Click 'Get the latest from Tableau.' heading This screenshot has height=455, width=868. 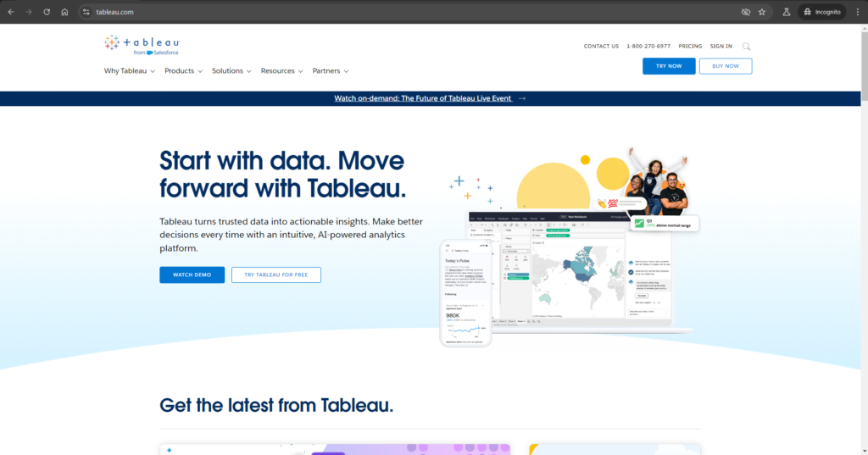click(x=276, y=405)
